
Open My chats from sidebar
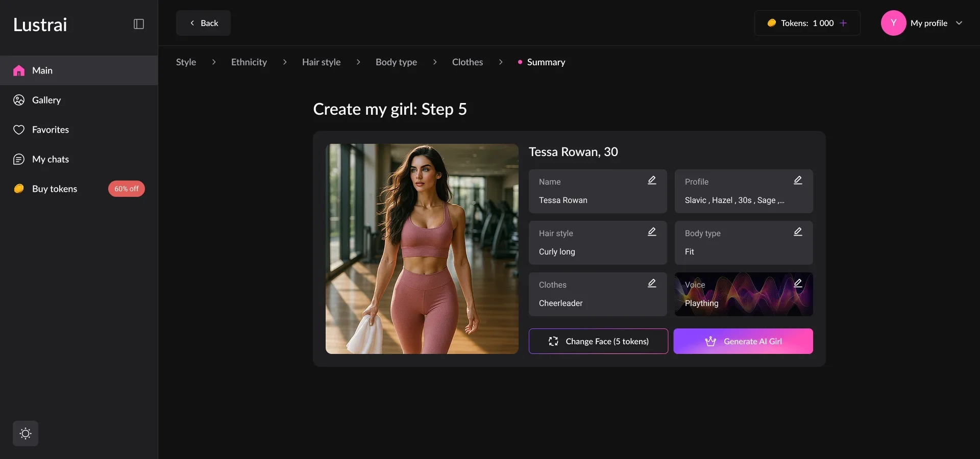50,159
